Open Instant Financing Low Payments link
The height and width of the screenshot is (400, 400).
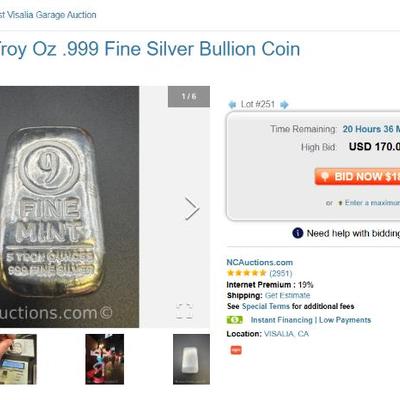(311, 320)
